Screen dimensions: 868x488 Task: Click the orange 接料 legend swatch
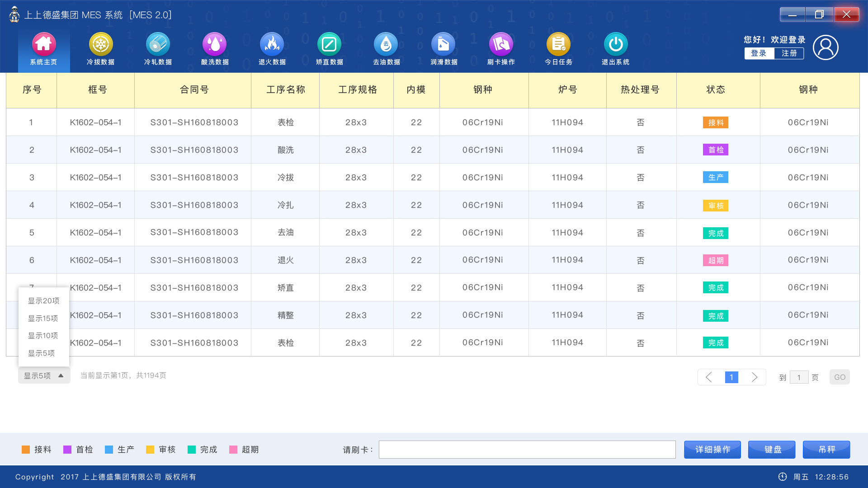[26, 450]
